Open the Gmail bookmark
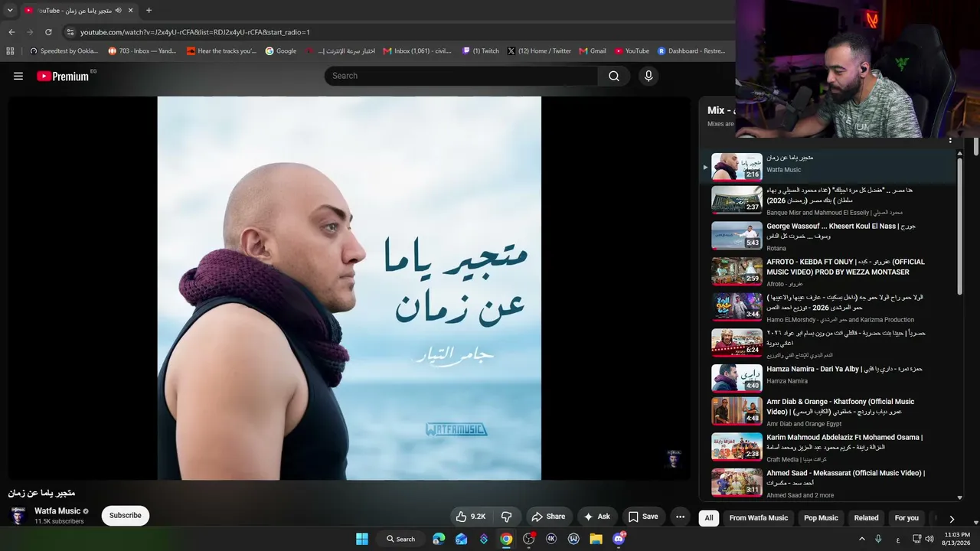The width and height of the screenshot is (980, 551). (x=593, y=51)
